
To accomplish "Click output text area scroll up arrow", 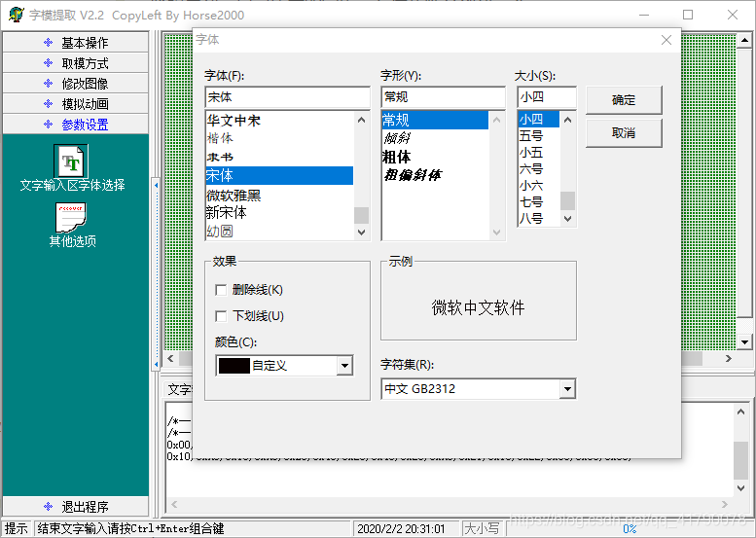I will [741, 412].
